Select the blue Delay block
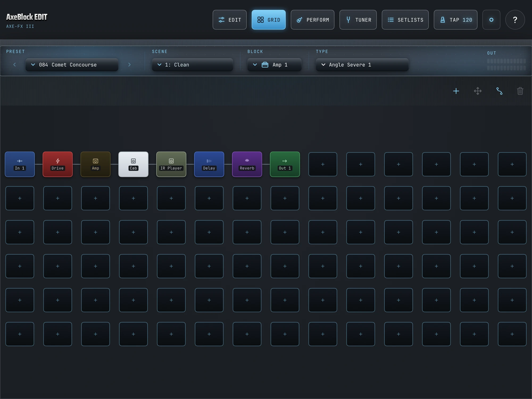Screen dimensions: 532x399 coord(209,164)
